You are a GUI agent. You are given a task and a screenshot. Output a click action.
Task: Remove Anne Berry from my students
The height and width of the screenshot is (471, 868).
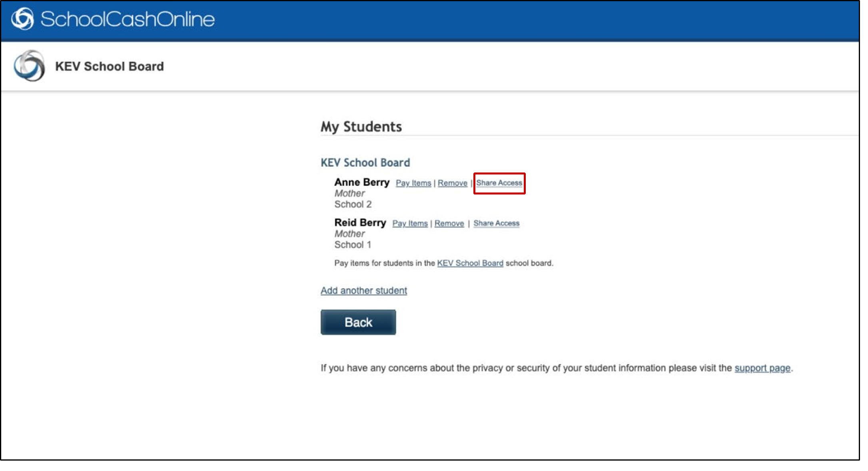click(x=452, y=183)
